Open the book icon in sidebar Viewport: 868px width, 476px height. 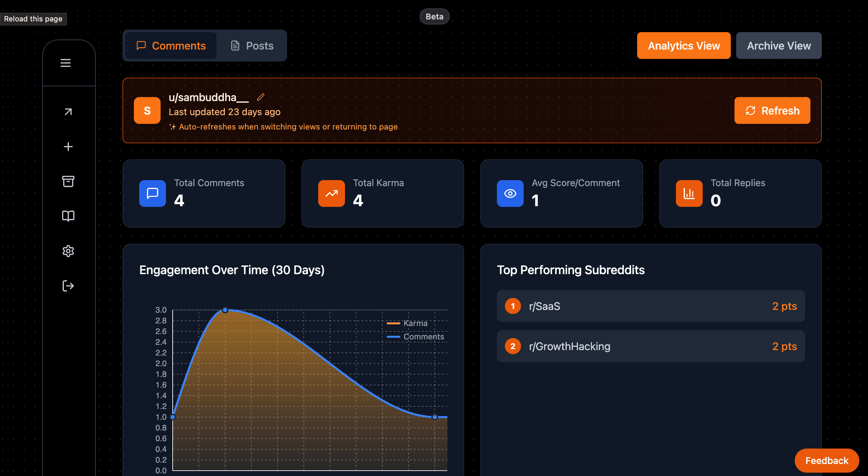point(68,216)
